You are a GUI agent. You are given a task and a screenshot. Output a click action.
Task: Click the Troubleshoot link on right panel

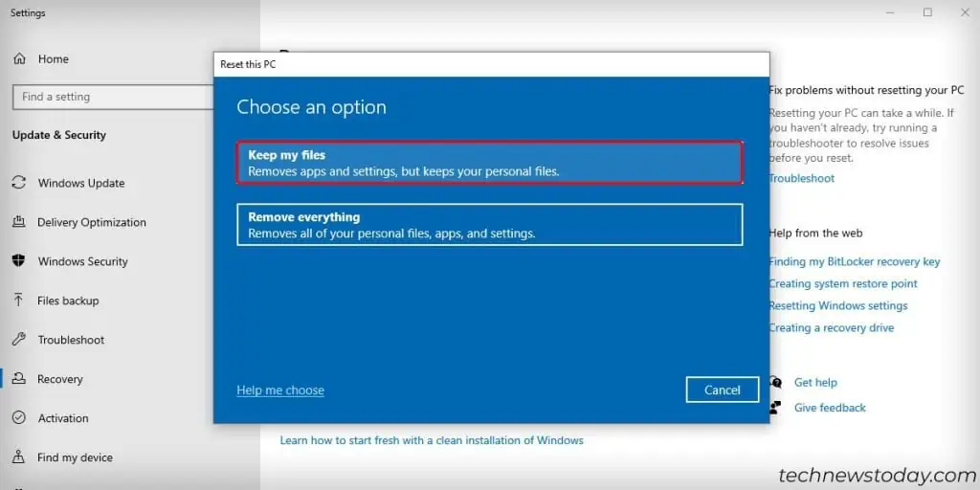(x=801, y=178)
